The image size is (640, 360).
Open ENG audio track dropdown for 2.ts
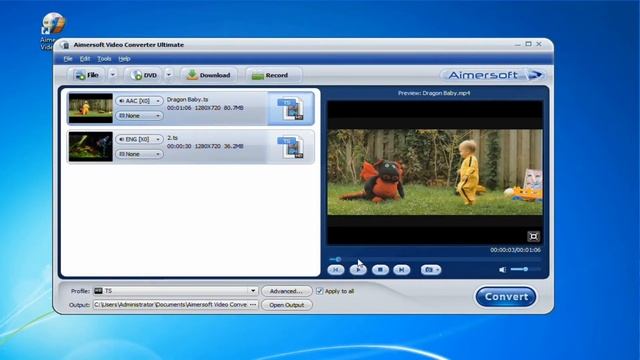[139, 139]
